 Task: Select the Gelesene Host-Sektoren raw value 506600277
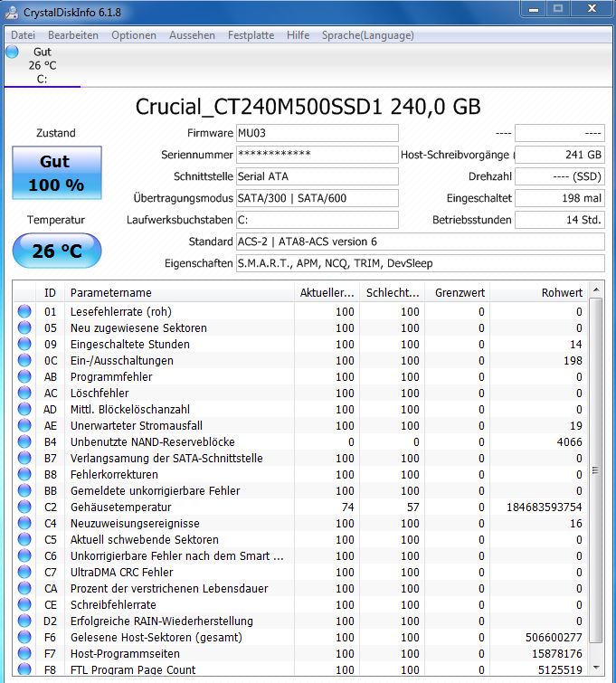[554, 637]
